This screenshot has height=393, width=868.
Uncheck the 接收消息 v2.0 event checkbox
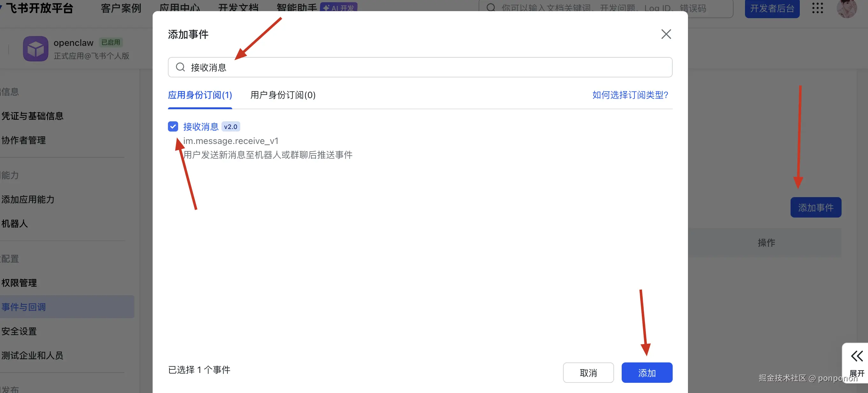pyautogui.click(x=173, y=126)
